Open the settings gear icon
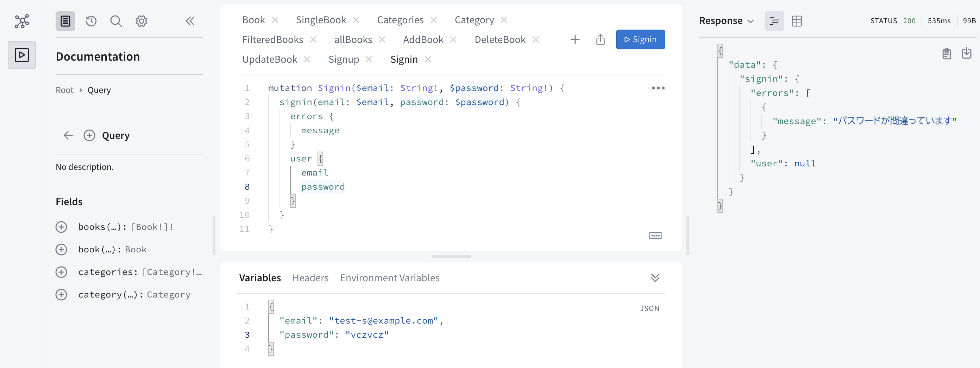The width and height of the screenshot is (980, 368). click(142, 21)
